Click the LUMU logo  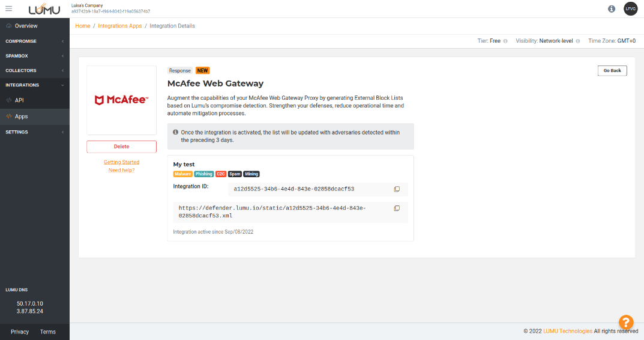[44, 10]
